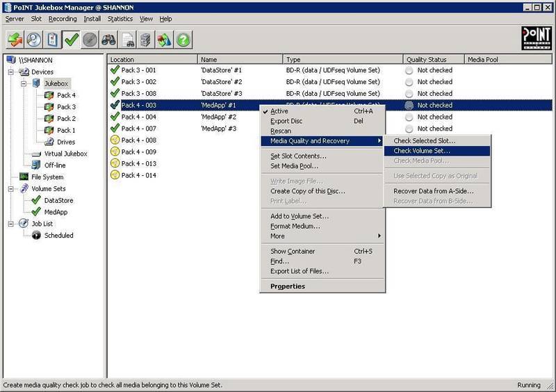Image resolution: width=556 pixels, height=392 pixels.
Task: Select Pack 4 in the tree
Action: click(66, 95)
